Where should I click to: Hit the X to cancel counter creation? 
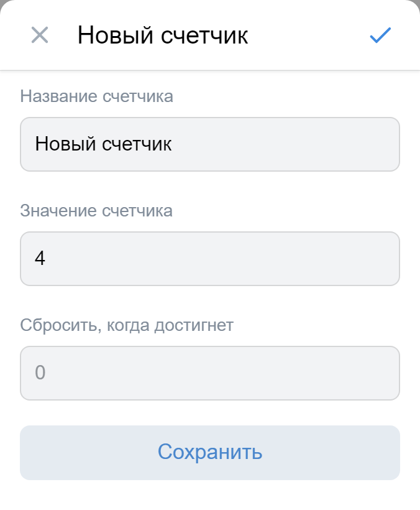click(x=40, y=35)
